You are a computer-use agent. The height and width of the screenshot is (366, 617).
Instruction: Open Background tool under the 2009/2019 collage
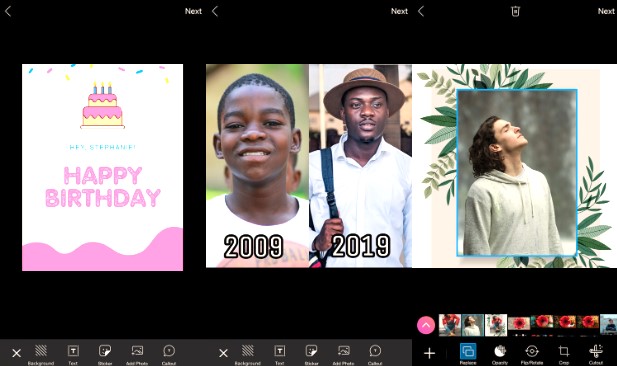(248, 354)
